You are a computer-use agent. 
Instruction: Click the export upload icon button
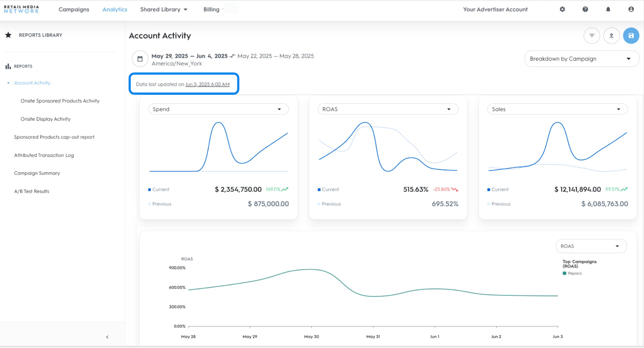pos(611,36)
